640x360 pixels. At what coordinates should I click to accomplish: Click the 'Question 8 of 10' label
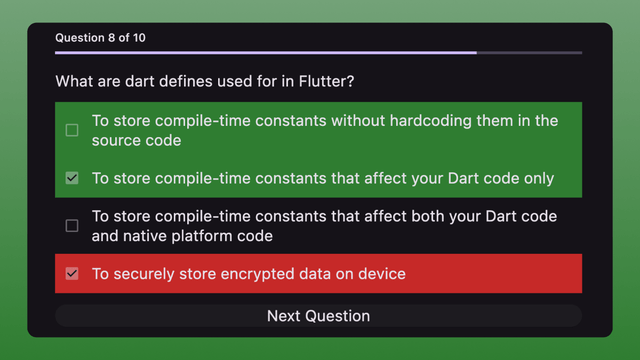pos(100,38)
